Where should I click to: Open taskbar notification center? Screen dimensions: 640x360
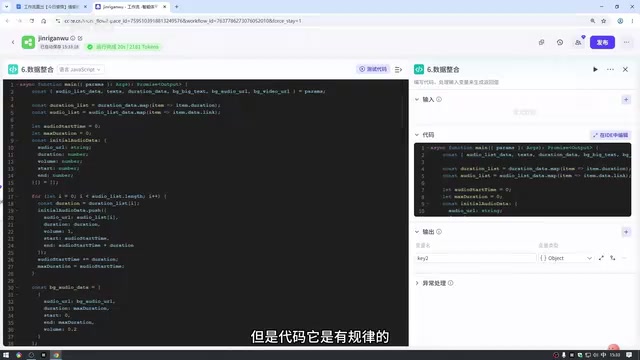[629, 355]
